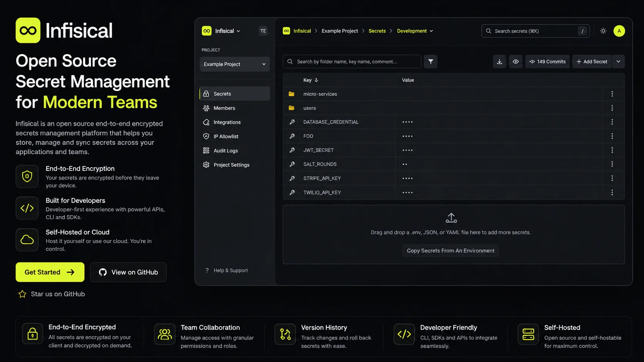Viewport: 644px width, 362px height.
Task: Click the large Infisical infinity logo
Action: click(x=28, y=30)
